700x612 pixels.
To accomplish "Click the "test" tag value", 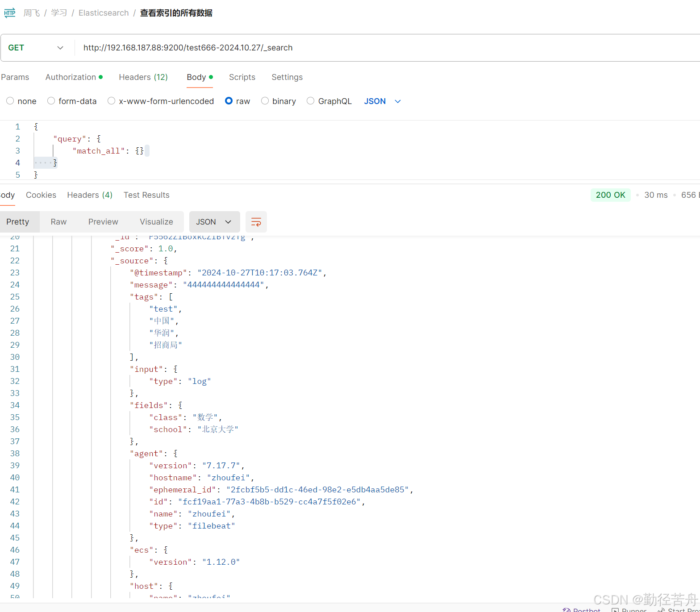I will click(163, 309).
